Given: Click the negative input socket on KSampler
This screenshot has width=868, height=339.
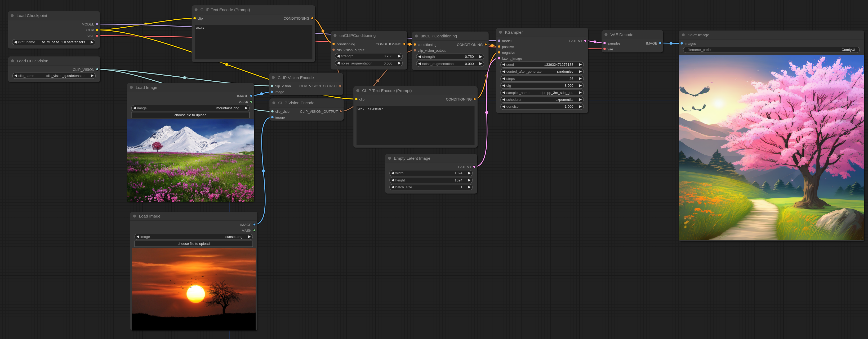Looking at the screenshot, I should point(499,53).
